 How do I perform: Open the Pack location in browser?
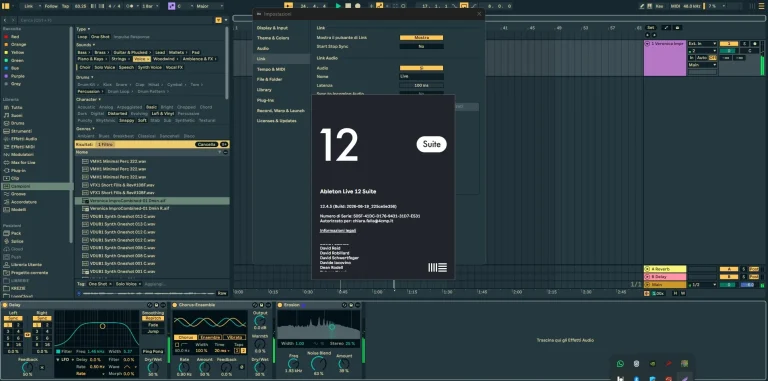coord(16,233)
